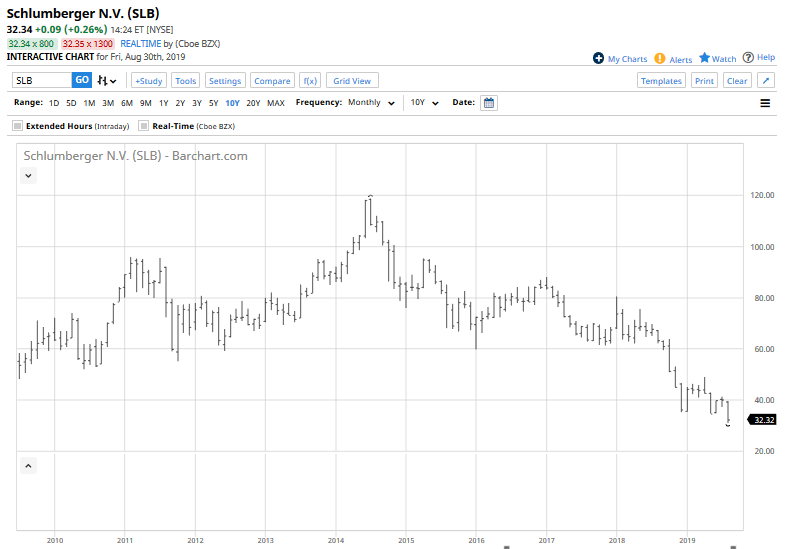Viewport: 786px width, 549px height.
Task: Select the 3Y range
Action: point(197,103)
